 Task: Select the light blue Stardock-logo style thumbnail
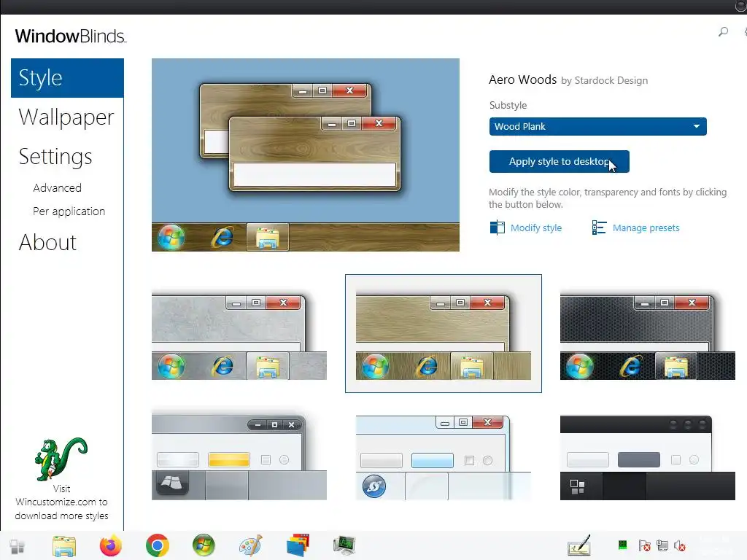coord(443,456)
